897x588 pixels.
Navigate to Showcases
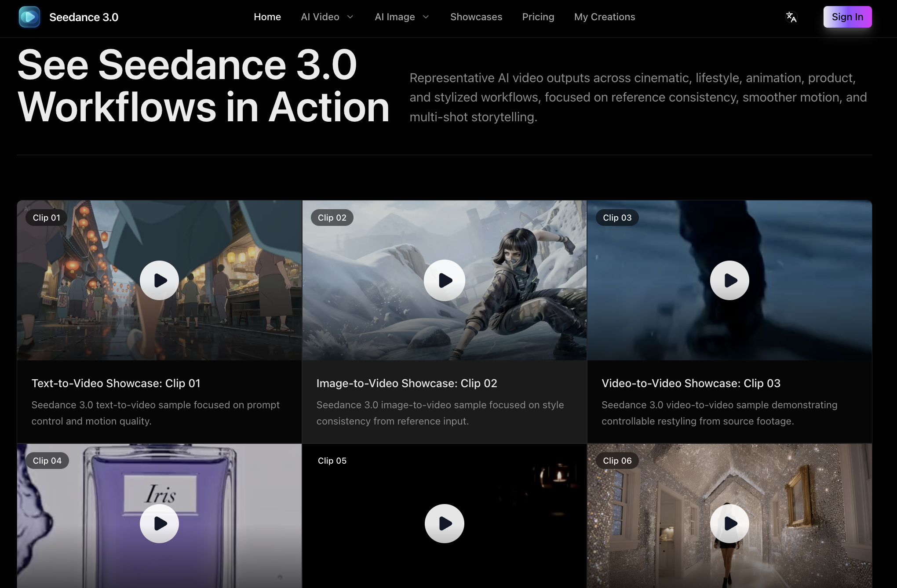click(x=476, y=17)
